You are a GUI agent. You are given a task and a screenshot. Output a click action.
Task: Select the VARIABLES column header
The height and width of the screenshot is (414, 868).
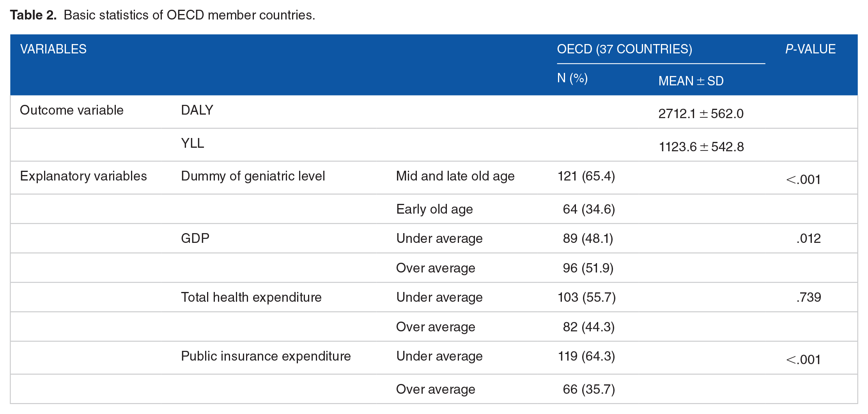53,49
